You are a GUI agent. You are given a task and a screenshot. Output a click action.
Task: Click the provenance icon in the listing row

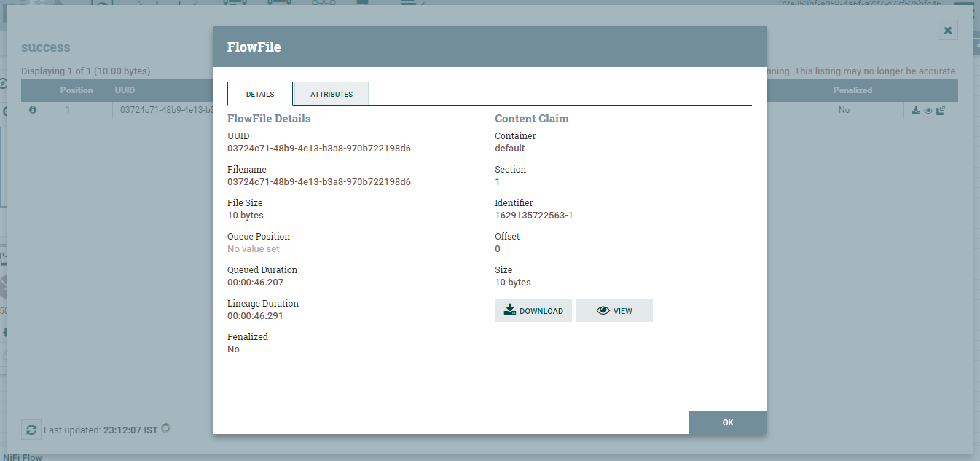pos(941,111)
